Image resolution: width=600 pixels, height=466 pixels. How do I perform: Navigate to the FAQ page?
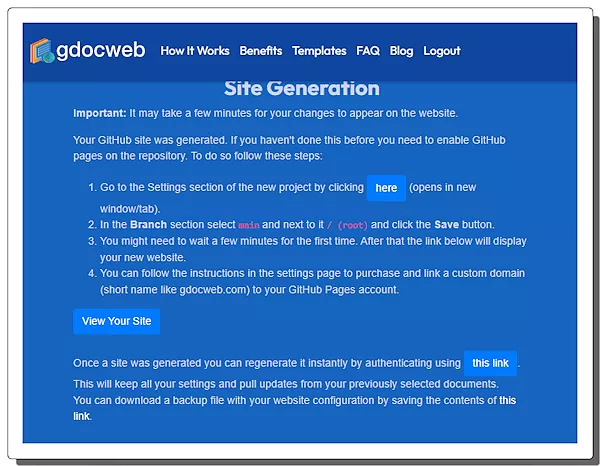point(368,51)
